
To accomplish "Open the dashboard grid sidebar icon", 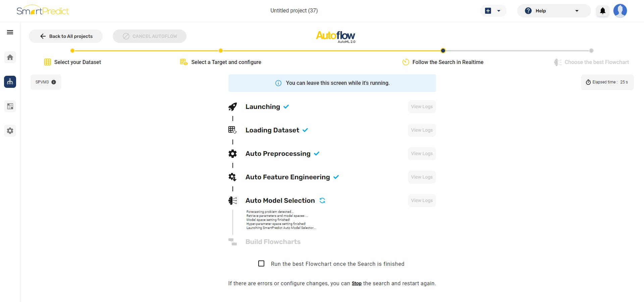I will click(x=10, y=106).
